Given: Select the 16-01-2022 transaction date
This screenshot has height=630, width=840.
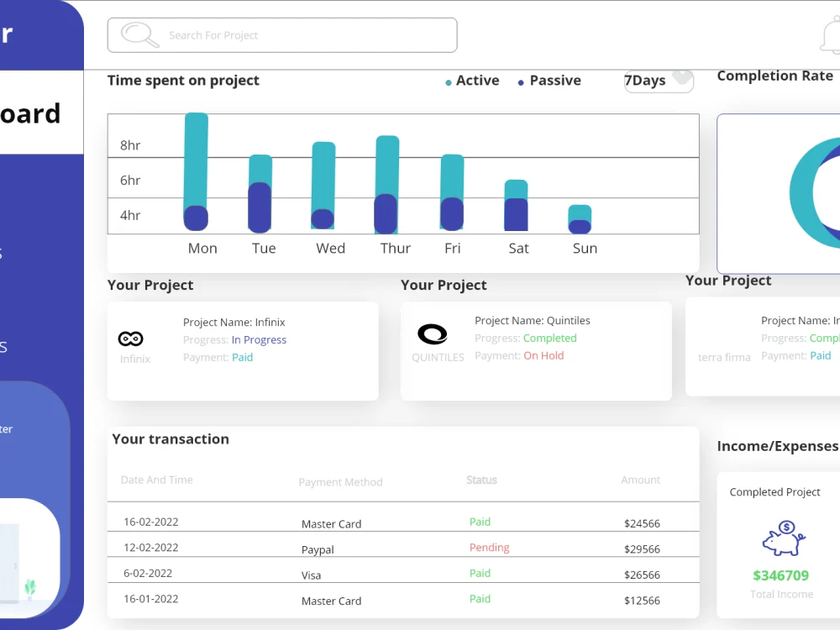Looking at the screenshot, I should tap(151, 599).
